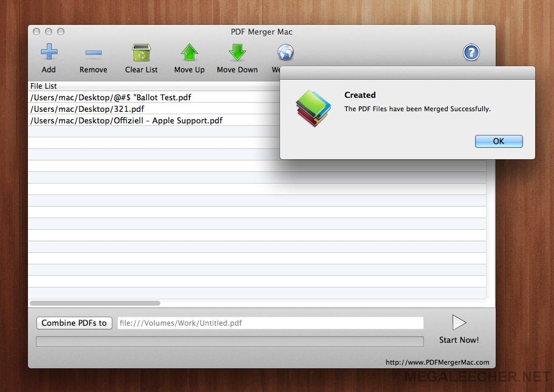Open the Website globe icon

(285, 52)
